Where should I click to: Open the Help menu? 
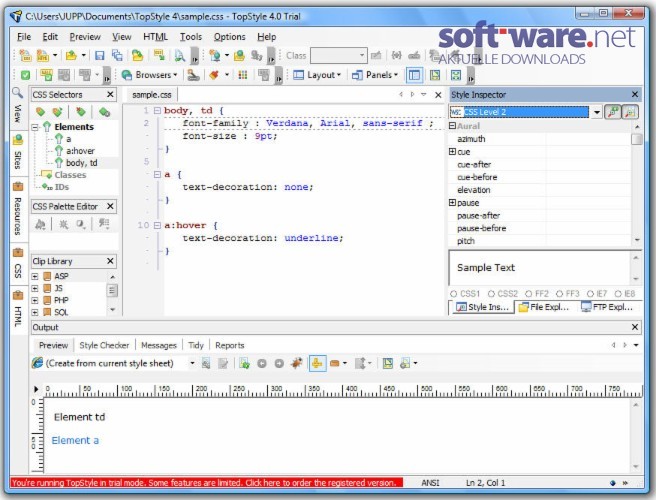(x=266, y=37)
